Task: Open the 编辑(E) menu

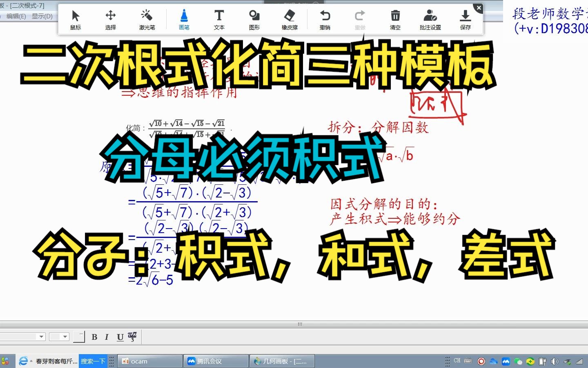Action: coord(16,16)
